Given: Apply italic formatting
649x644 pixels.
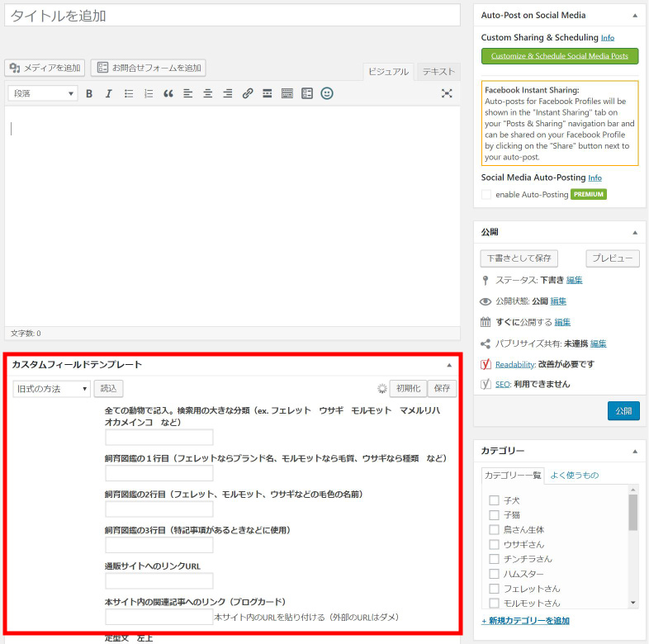Looking at the screenshot, I should [x=108, y=93].
